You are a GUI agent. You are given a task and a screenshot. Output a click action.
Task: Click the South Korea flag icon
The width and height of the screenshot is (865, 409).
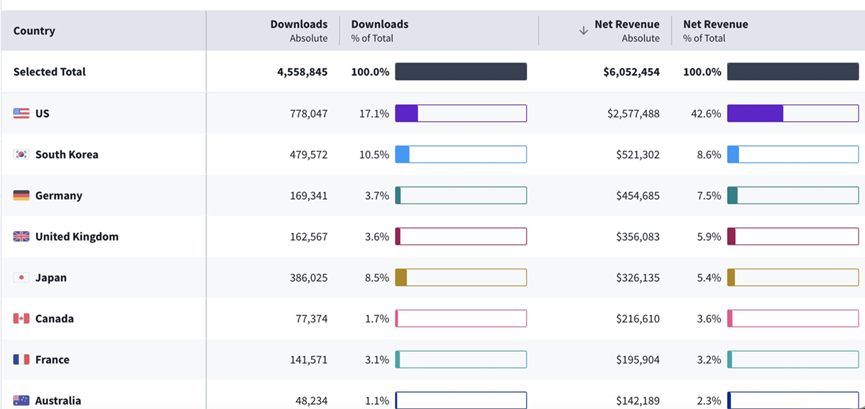21,155
